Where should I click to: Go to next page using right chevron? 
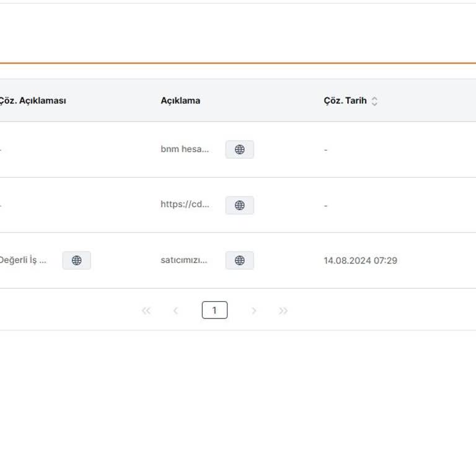coord(253,311)
